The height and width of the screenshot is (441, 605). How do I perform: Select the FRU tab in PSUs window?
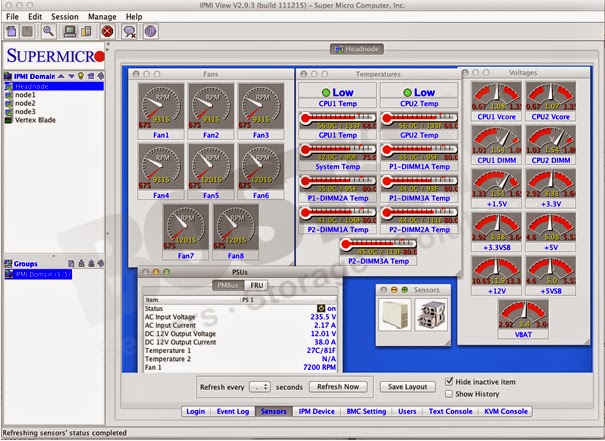tap(257, 285)
